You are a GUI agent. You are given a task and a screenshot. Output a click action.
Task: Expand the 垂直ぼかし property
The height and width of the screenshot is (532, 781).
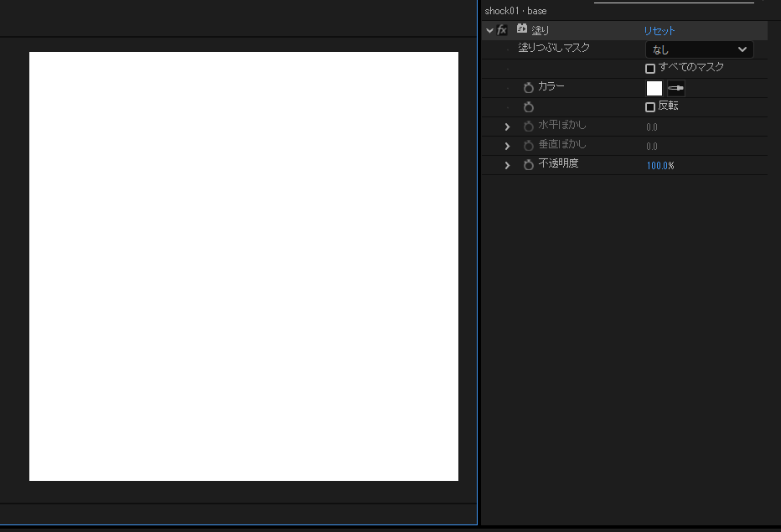tap(507, 146)
